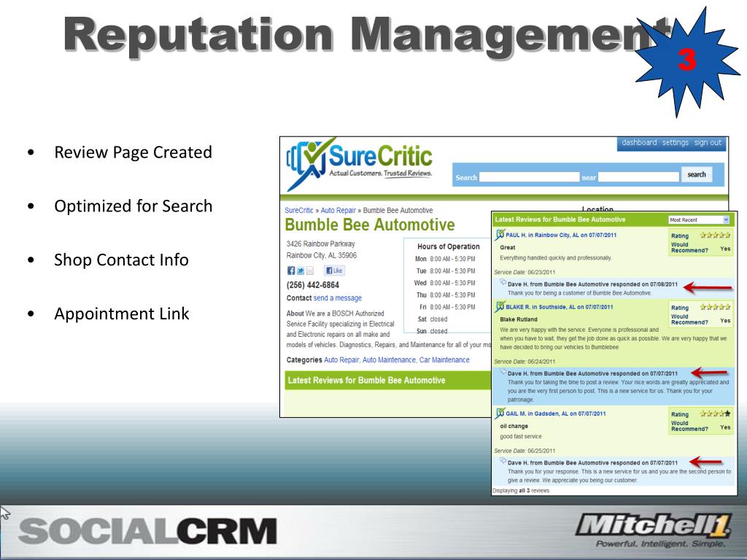Click the 'Blake Rutland' review title
Viewport: 747px width, 560px height.
pos(519,319)
